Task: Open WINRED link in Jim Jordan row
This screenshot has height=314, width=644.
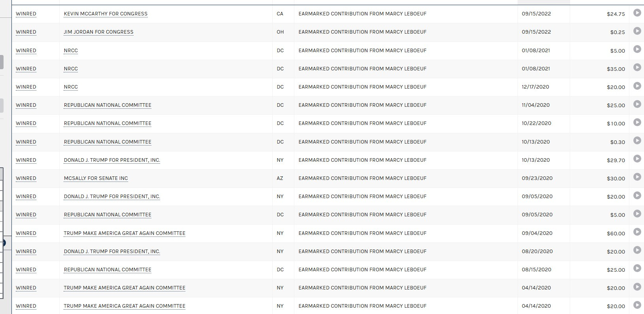Action: (x=26, y=32)
